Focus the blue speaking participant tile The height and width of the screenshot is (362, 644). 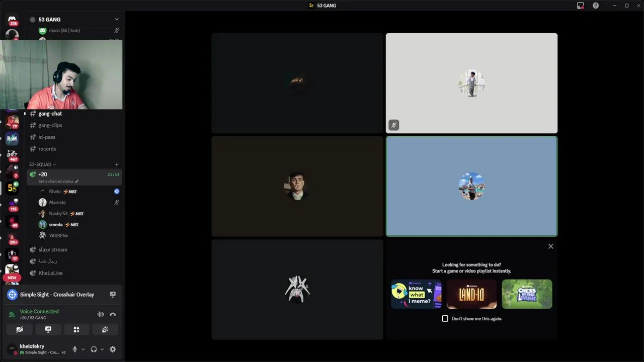(x=471, y=186)
